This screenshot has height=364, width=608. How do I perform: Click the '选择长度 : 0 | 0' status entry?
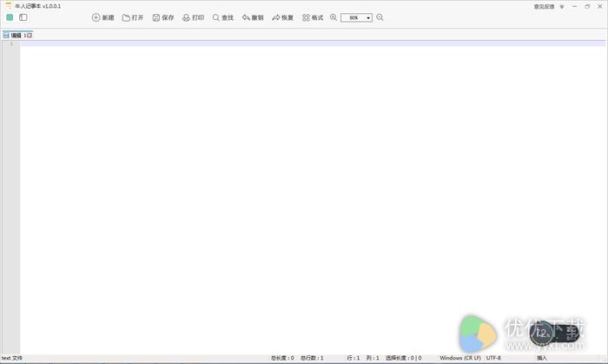[404, 358]
